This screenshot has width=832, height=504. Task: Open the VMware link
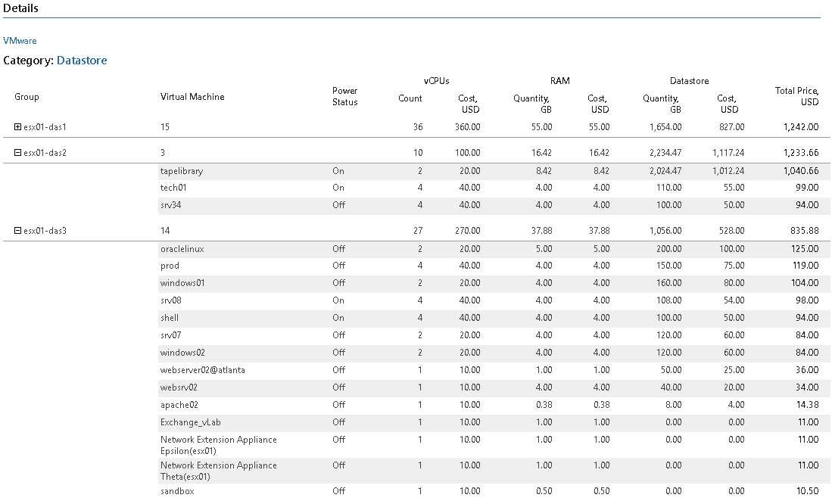coord(20,41)
